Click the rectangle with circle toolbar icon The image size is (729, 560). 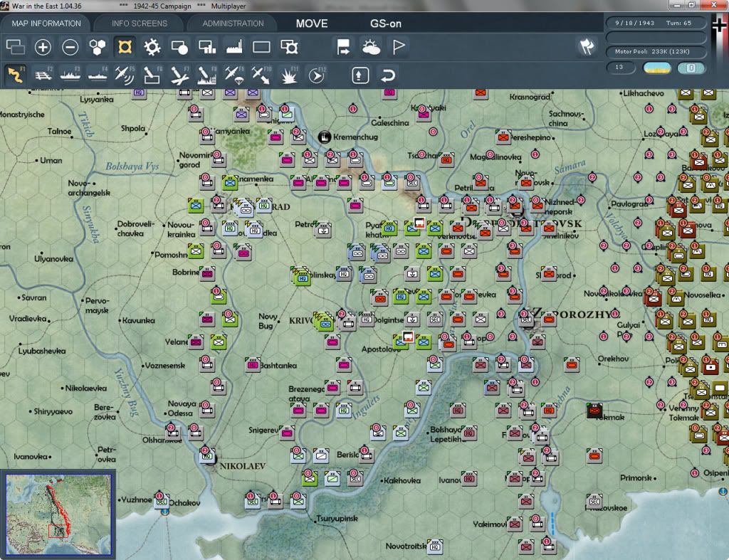(x=179, y=47)
